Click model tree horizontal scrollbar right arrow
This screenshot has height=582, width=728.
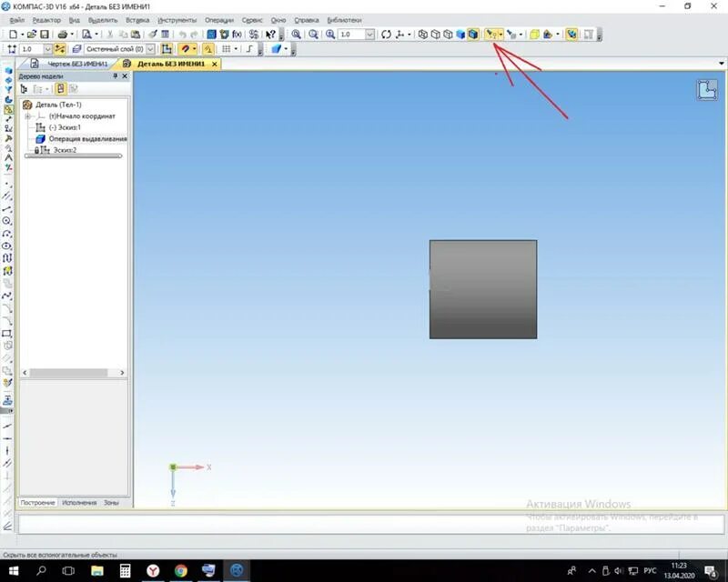(122, 373)
